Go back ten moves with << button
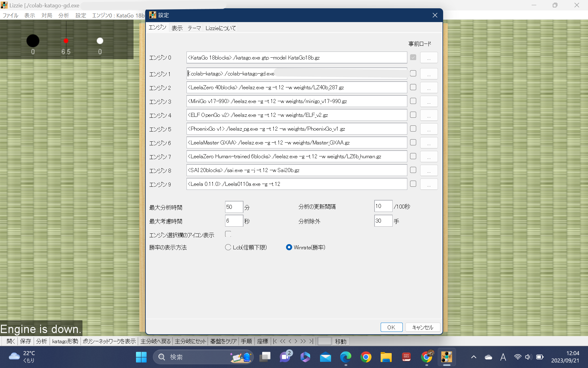Screen dimensions: 588x368 (283, 341)
